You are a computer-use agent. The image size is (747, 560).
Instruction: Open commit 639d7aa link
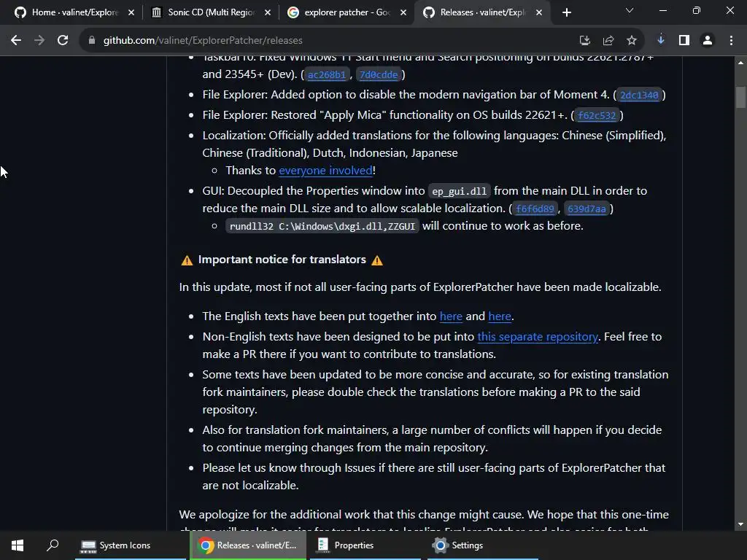[587, 209]
